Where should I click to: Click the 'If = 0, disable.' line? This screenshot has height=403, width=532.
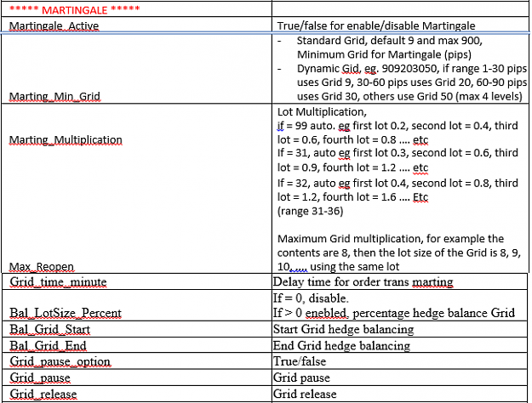[311, 298]
